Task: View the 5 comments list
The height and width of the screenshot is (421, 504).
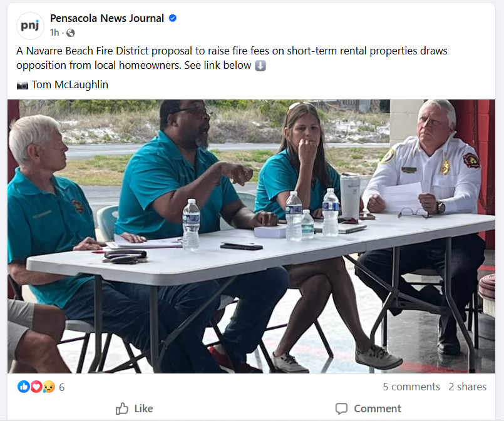Action: (411, 387)
